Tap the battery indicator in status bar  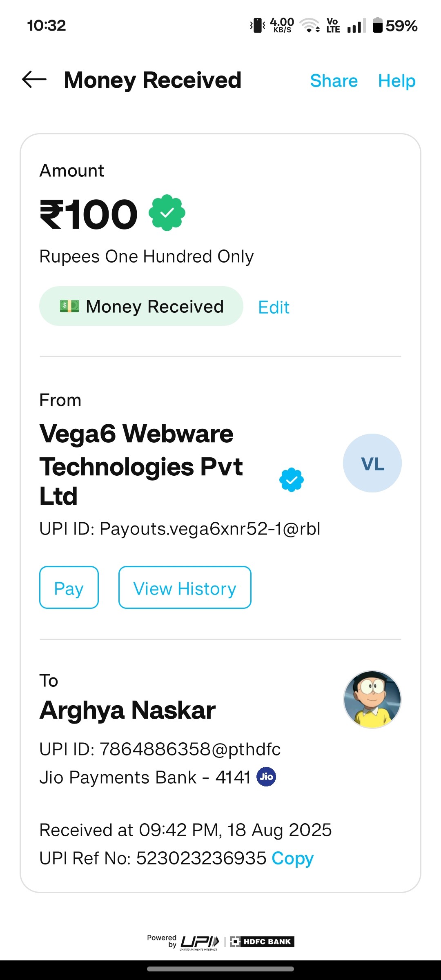coord(378,25)
